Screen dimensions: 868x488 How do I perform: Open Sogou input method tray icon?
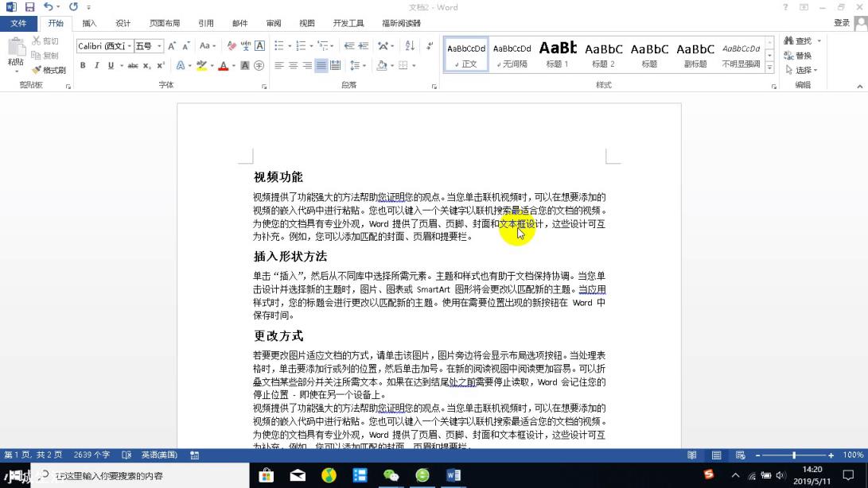709,474
